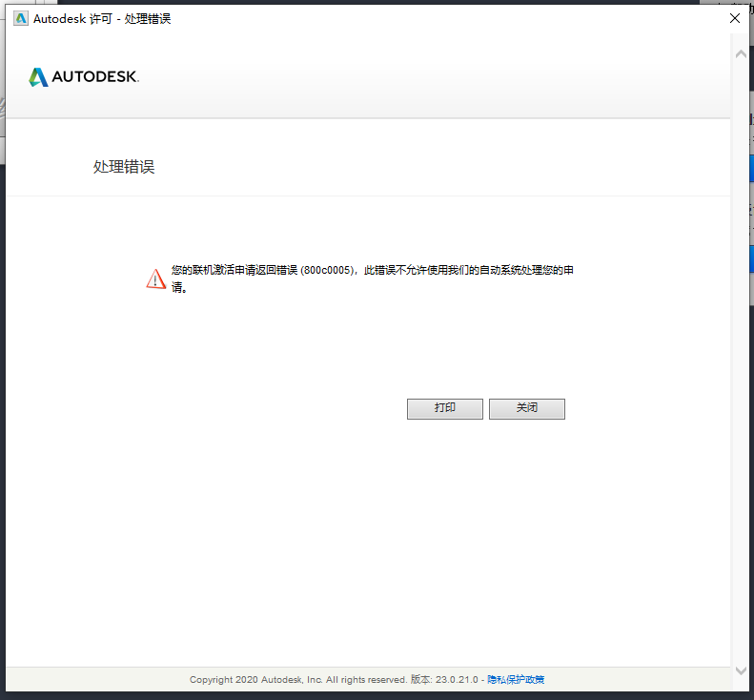Click the 版本 label in the footer
Viewport: 754px width, 700px height.
420,680
